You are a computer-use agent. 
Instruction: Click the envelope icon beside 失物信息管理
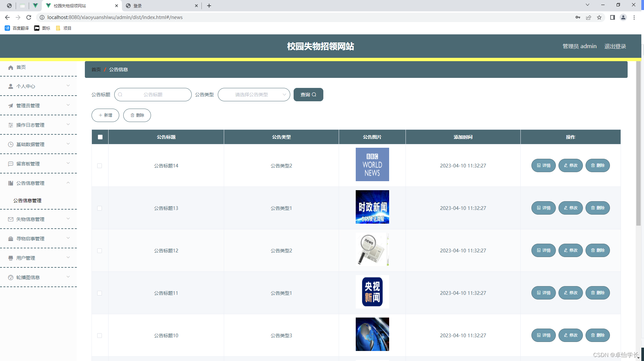[x=11, y=219]
